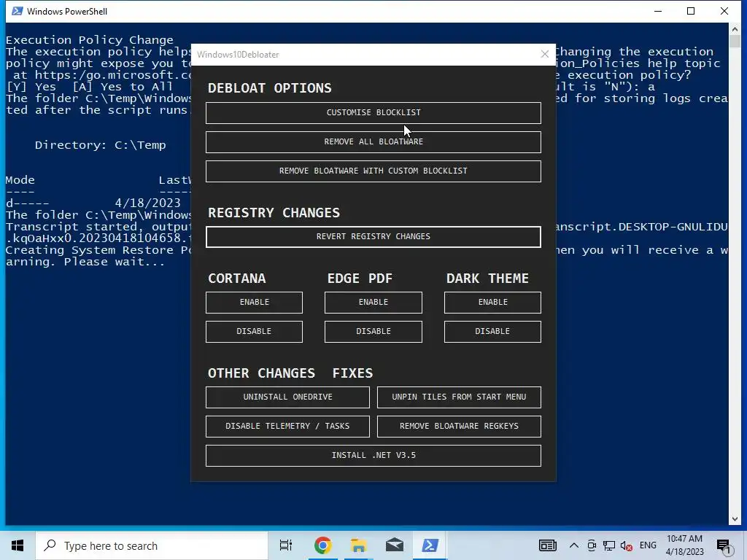
Task: Close the Windows10Debloater dialog
Action: click(x=544, y=54)
